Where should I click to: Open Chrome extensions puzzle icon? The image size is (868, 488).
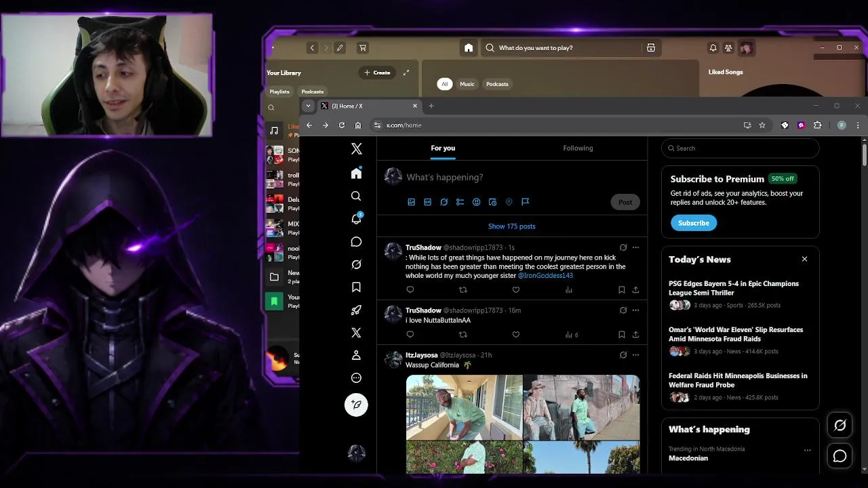(x=817, y=125)
